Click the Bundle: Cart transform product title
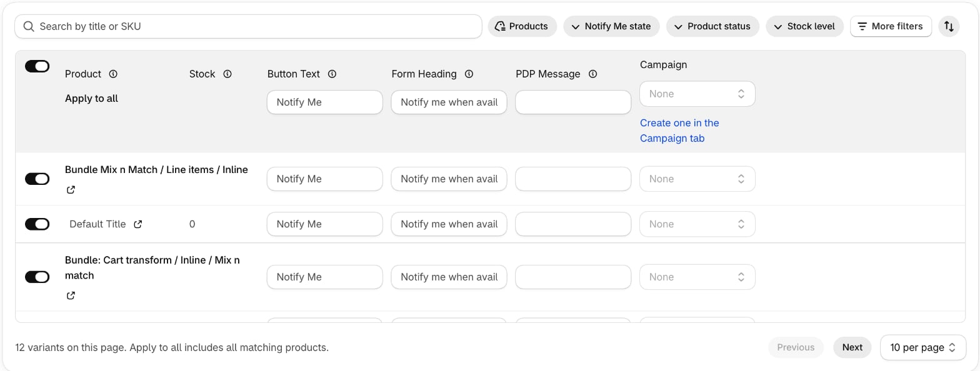The height and width of the screenshot is (371, 980). 152,268
